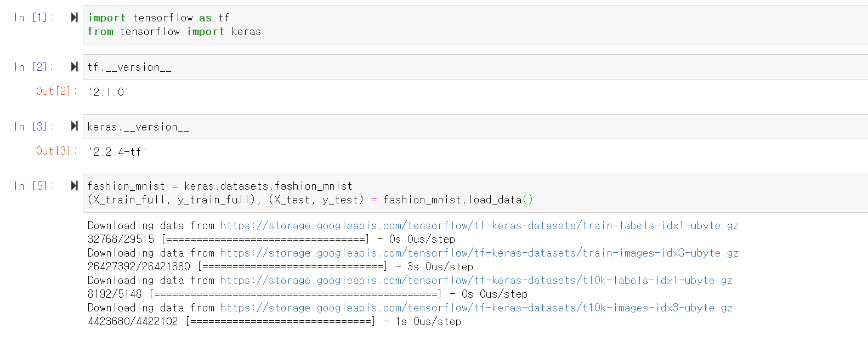Click output value '2.1.0'

[109, 92]
